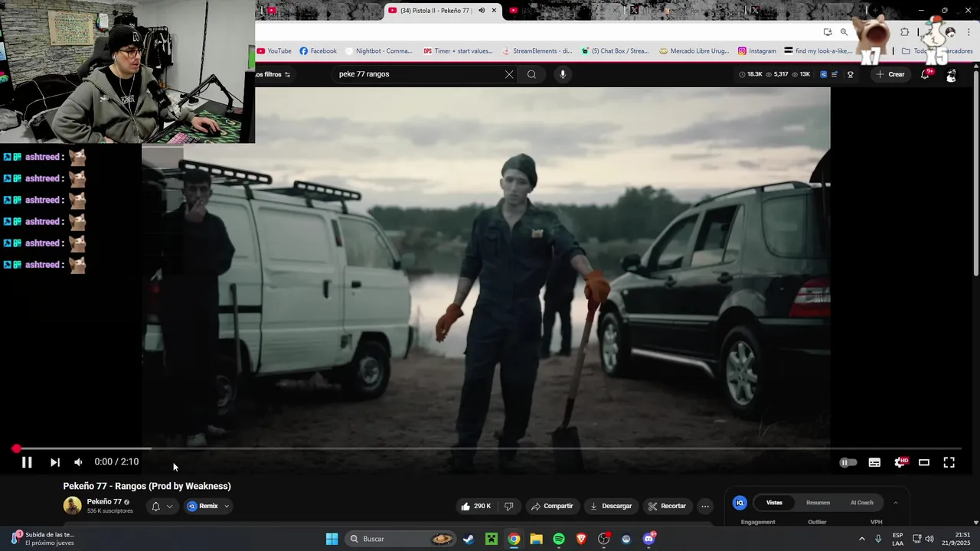The width and height of the screenshot is (980, 551).
Task: Expand the notification bell chevron
Action: click(x=169, y=506)
